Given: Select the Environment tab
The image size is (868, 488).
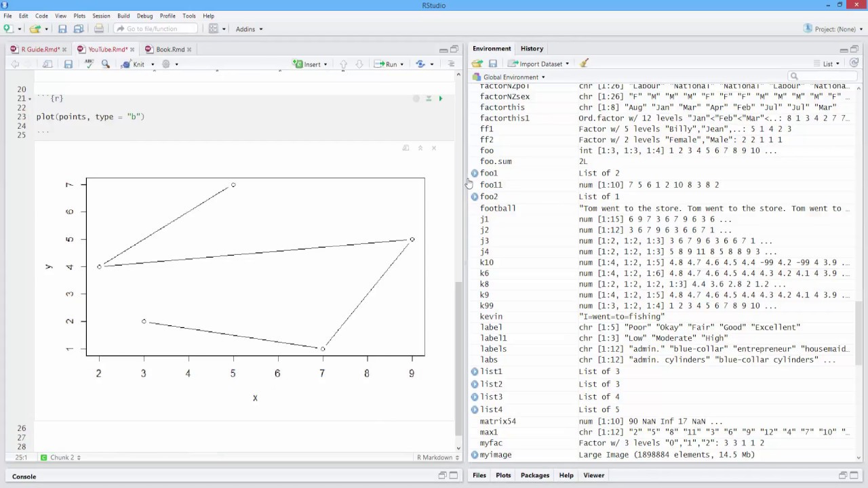Looking at the screenshot, I should (492, 49).
